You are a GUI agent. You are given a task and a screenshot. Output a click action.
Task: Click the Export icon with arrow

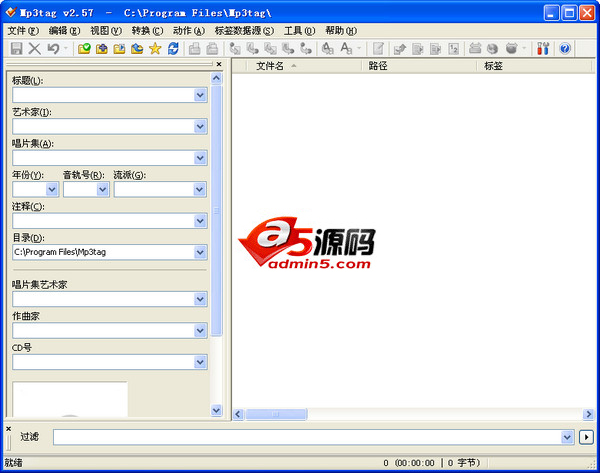(x=399, y=49)
